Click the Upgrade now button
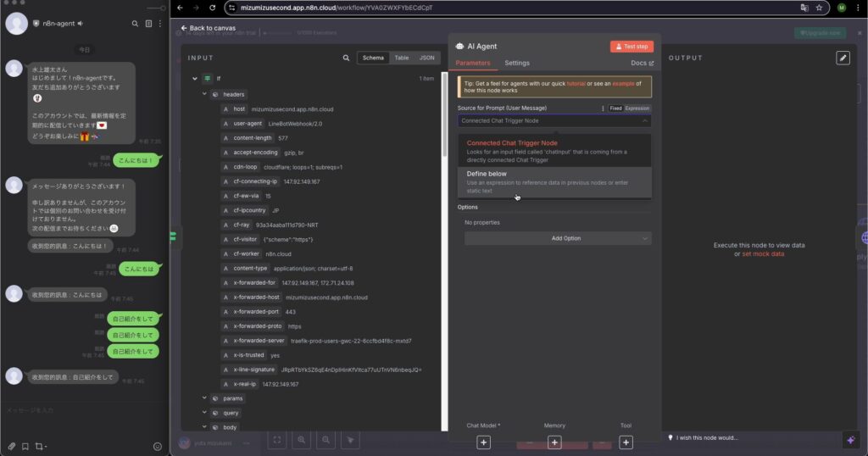The width and height of the screenshot is (868, 456). (820, 33)
